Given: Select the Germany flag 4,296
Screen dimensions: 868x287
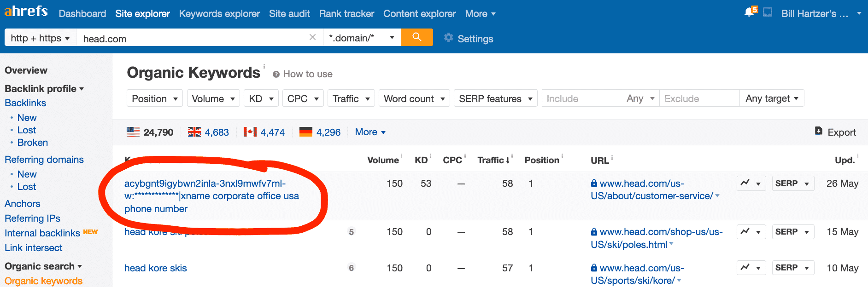Looking at the screenshot, I should [x=306, y=132].
